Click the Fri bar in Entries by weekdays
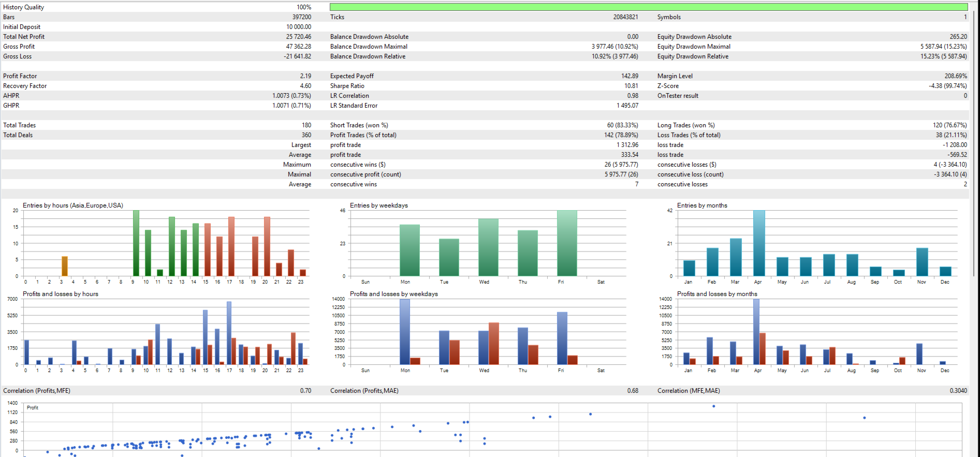 [567, 243]
